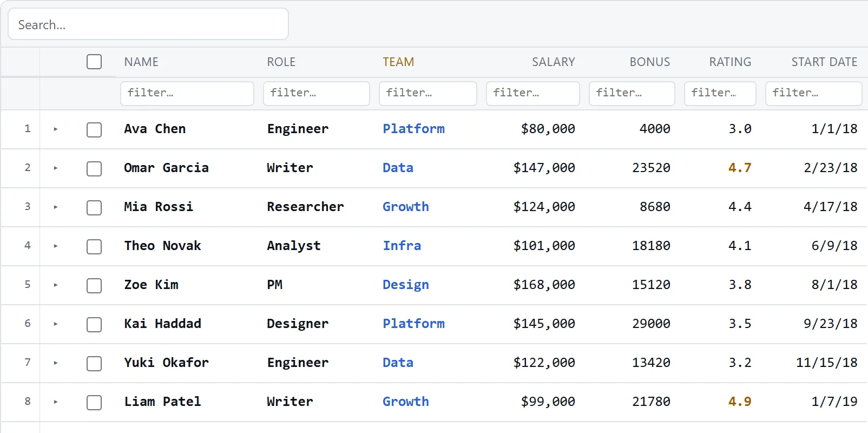868x433 pixels.
Task: Expand the Zoe Kim row
Action: [56, 285]
